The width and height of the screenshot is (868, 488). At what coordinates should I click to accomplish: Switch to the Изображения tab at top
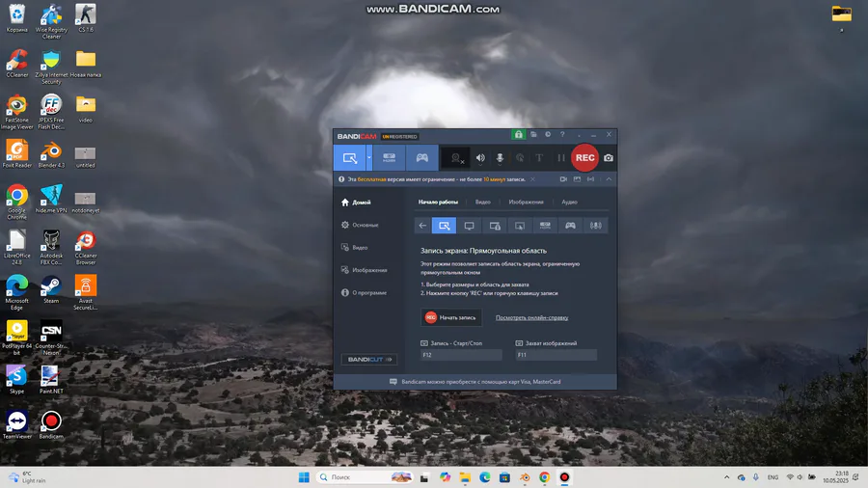526,202
